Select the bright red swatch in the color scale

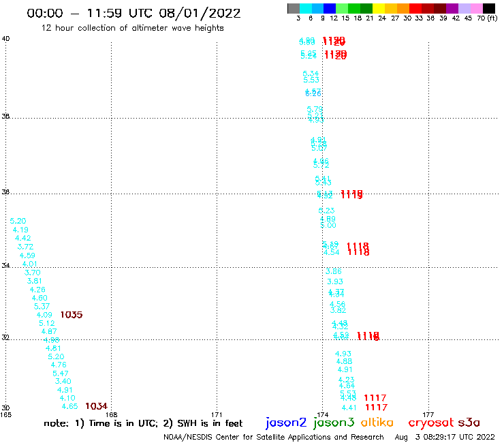coord(415,8)
